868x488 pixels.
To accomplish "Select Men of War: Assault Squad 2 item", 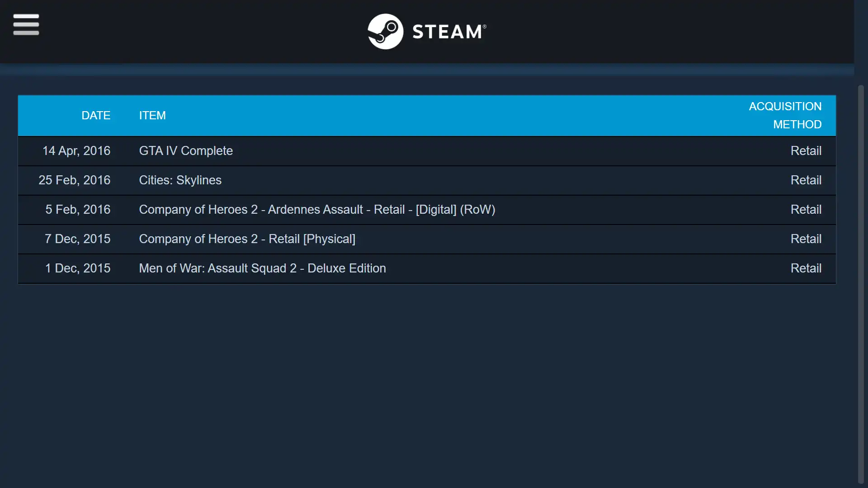I will coord(263,268).
